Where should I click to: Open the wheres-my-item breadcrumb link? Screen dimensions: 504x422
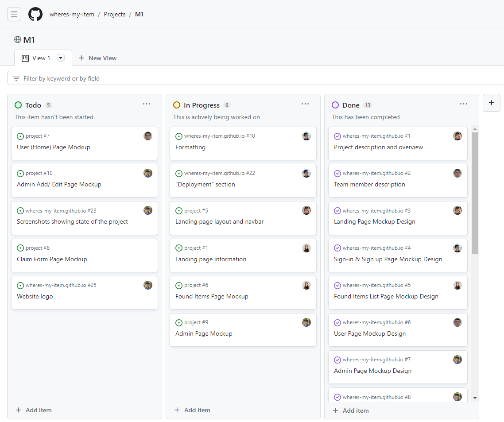pyautogui.click(x=72, y=14)
